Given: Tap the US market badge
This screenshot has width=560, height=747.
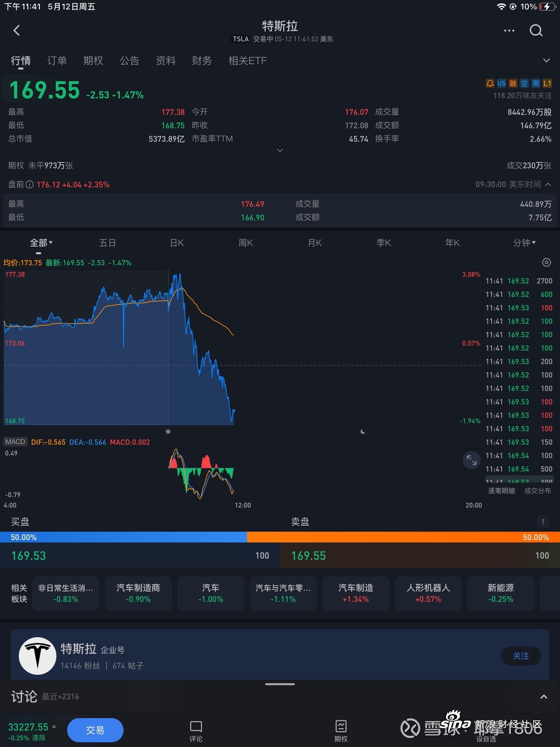Looking at the screenshot, I should click(x=501, y=83).
